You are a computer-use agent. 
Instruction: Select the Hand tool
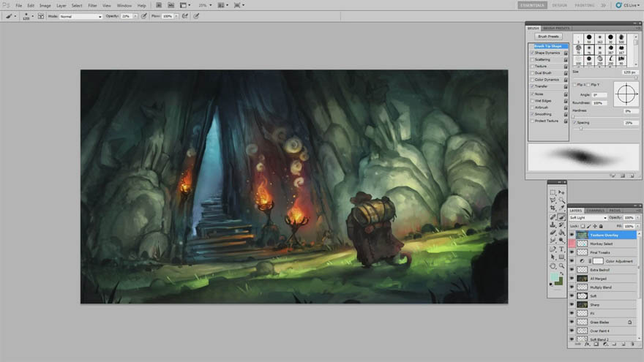coord(553,266)
